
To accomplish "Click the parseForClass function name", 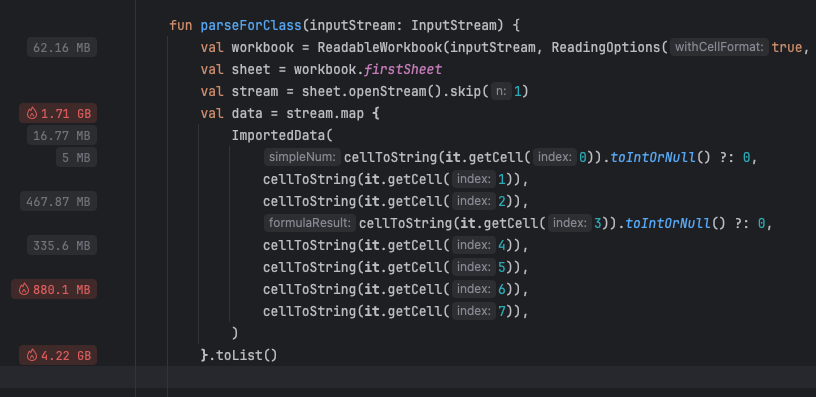I will click(x=251, y=25).
